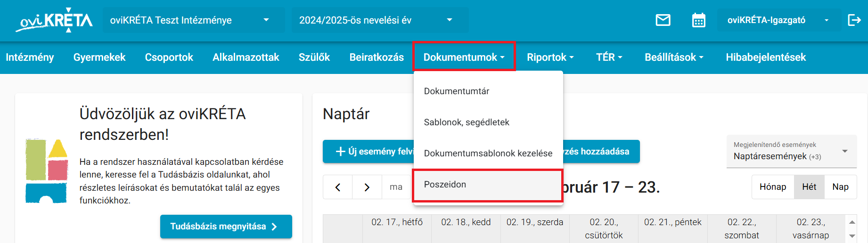Select Poszeidon menu entry
Viewport: 868px width, 243px height.
pyautogui.click(x=488, y=185)
